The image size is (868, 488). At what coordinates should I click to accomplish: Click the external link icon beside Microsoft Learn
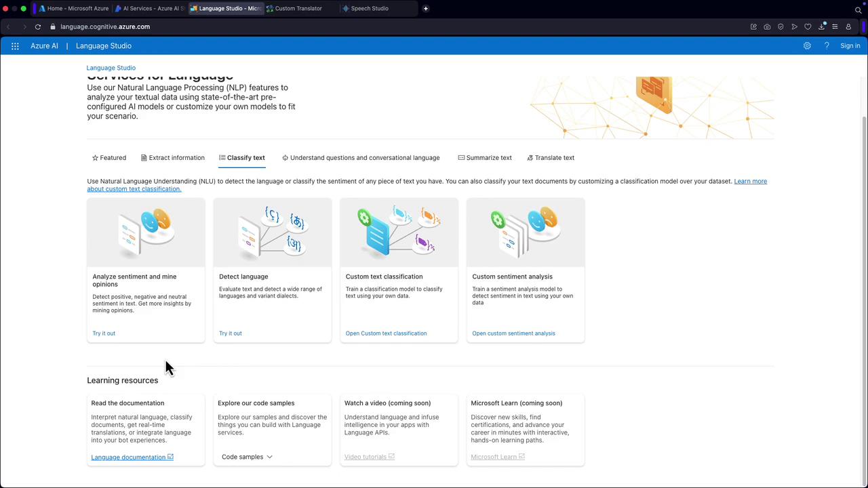click(521, 457)
